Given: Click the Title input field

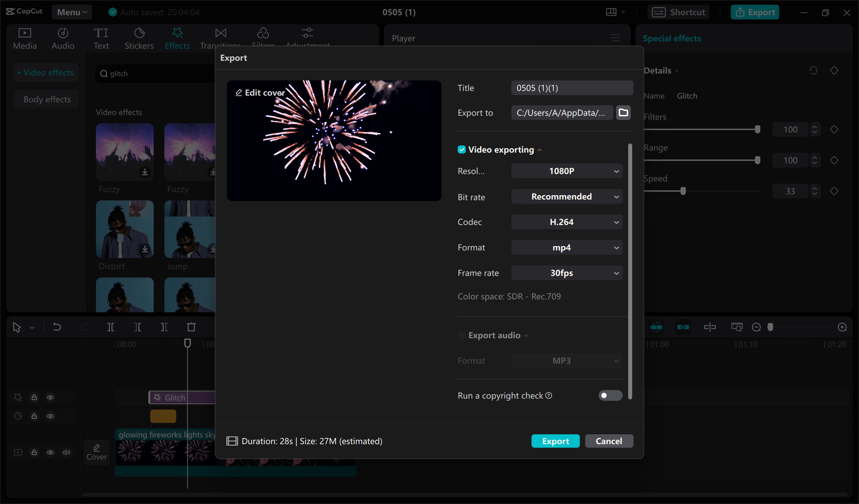Looking at the screenshot, I should tap(572, 88).
